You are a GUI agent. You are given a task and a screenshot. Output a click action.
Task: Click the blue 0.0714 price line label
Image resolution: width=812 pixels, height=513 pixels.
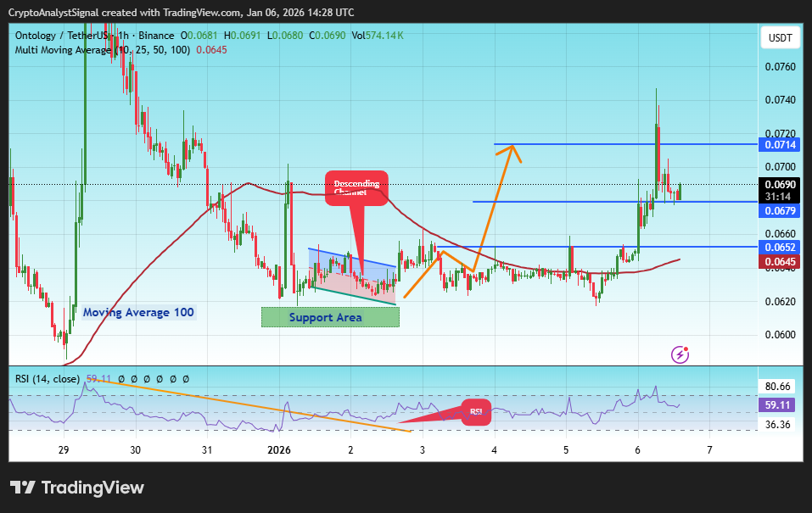point(781,144)
